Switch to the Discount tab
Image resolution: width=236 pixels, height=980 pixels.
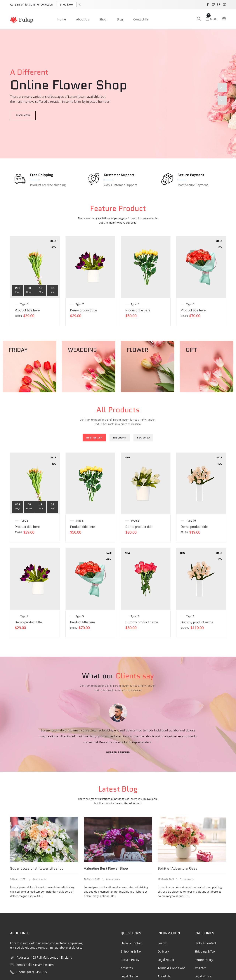119,438
